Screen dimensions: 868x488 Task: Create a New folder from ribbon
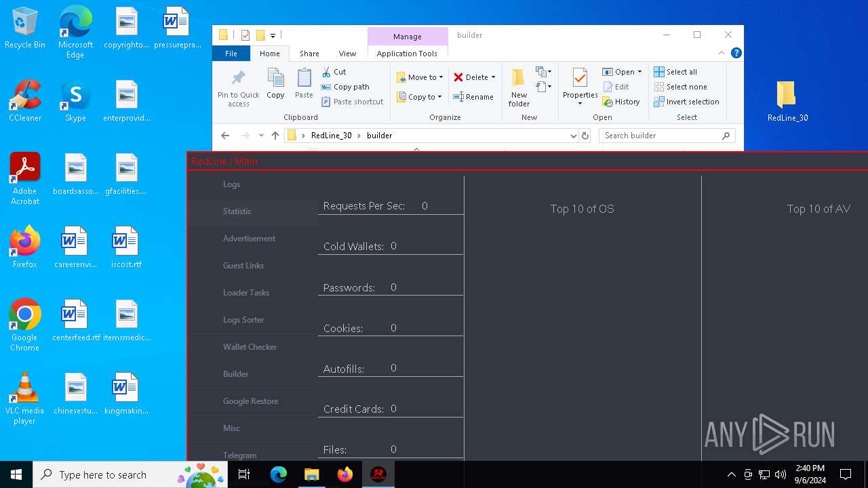click(x=519, y=87)
